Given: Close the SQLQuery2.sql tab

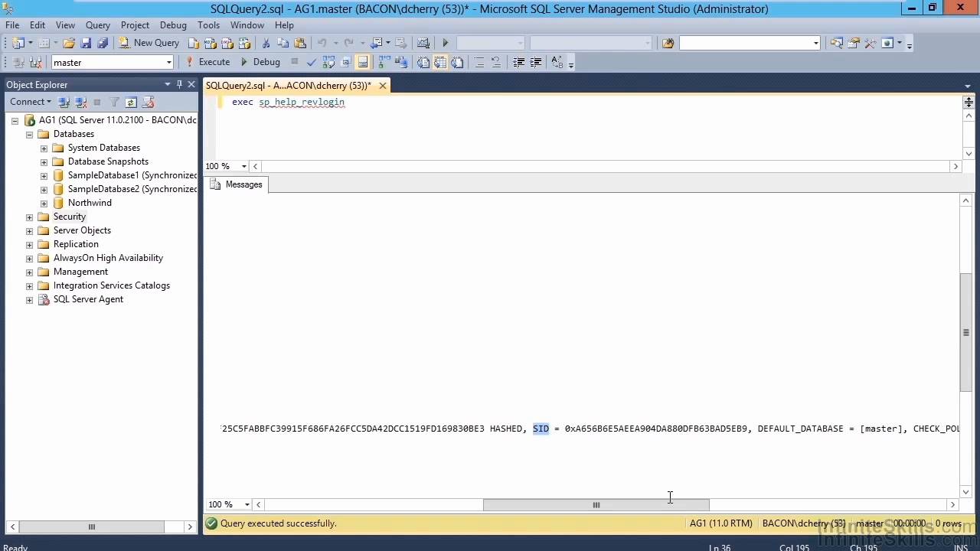Looking at the screenshot, I should click(x=382, y=86).
